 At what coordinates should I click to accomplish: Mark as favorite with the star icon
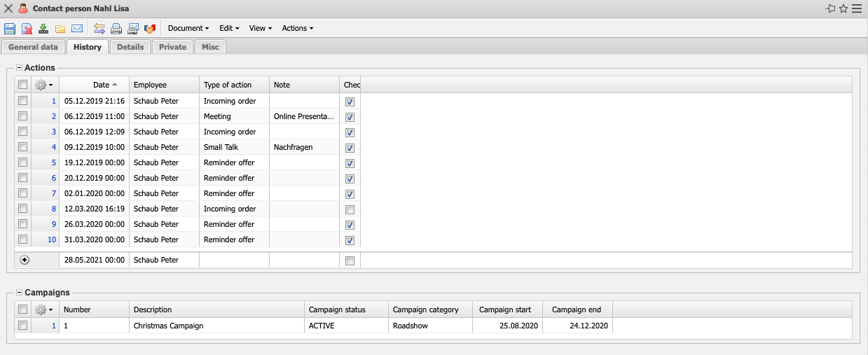(x=843, y=9)
